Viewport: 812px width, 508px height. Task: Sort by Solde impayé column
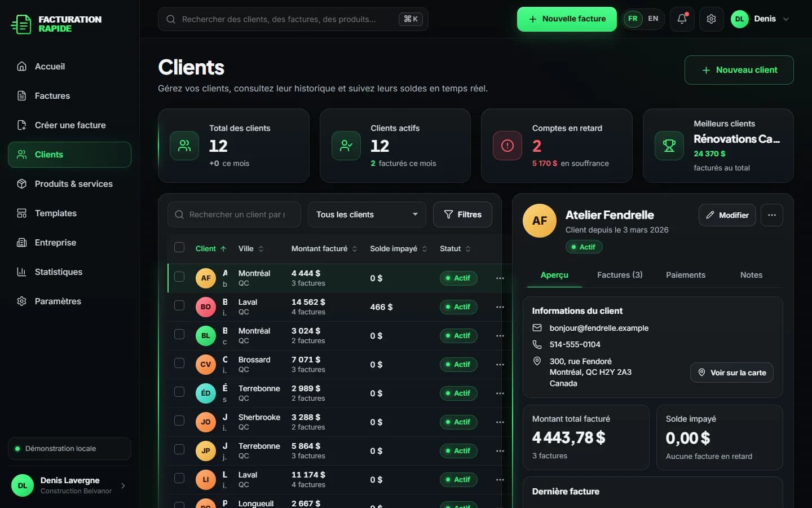(x=399, y=249)
